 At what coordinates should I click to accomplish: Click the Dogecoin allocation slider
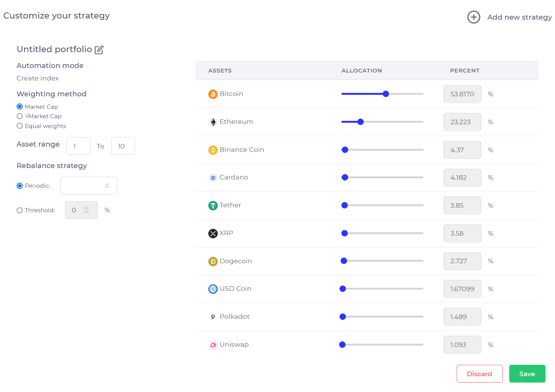(x=382, y=261)
